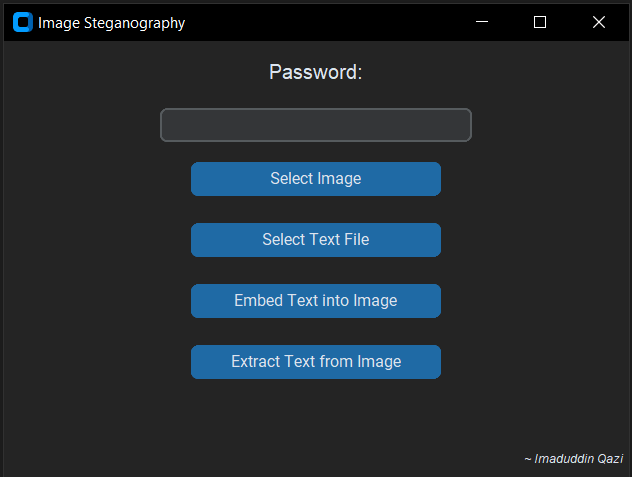632x477 pixels.
Task: Click the Image Steganography window title text
Action: tap(111, 22)
